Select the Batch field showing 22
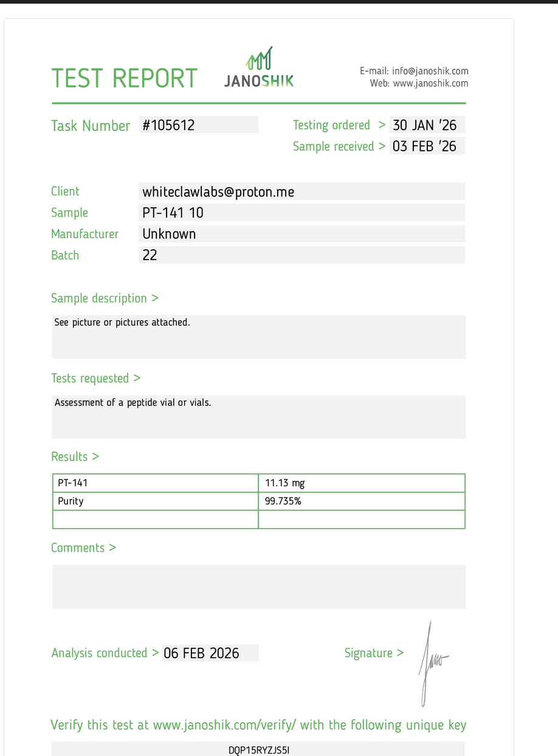The image size is (558, 756). pos(301,255)
